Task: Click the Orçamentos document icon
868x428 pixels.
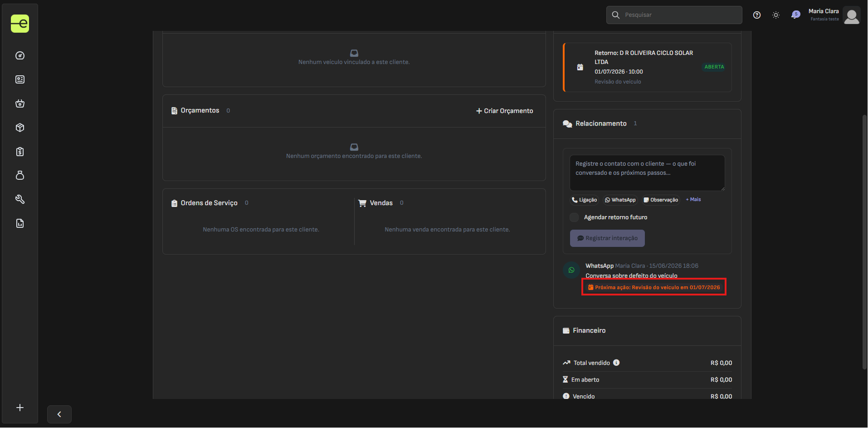Action: [174, 111]
